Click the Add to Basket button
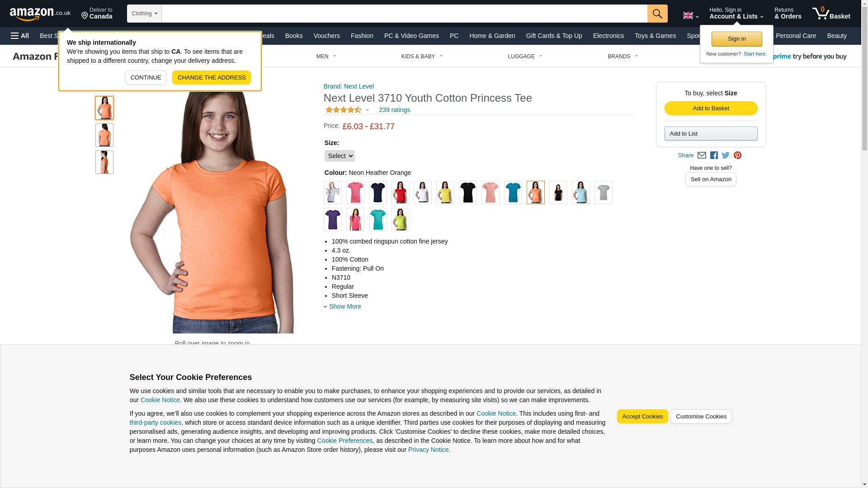Screen dimensions: 868x488 click(x=711, y=108)
